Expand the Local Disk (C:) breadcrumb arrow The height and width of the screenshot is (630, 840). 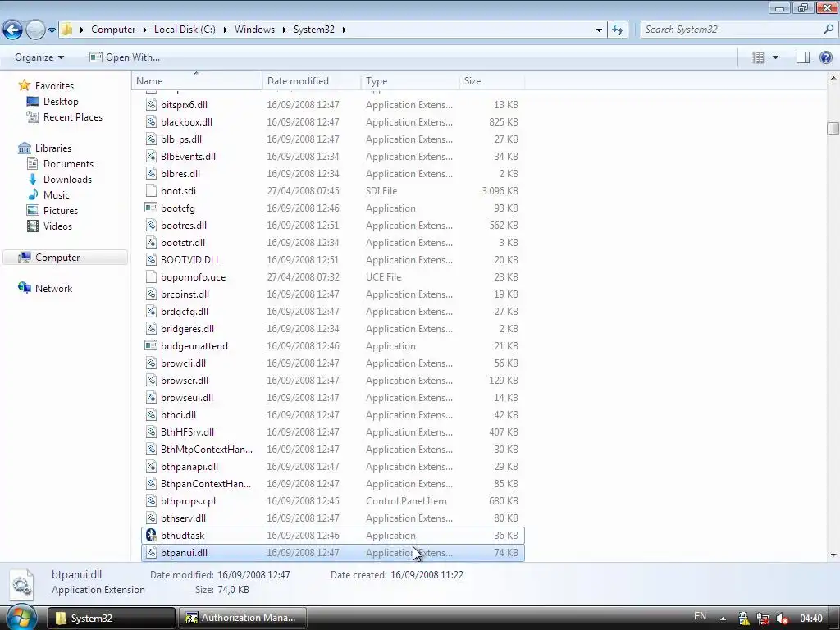click(x=225, y=30)
